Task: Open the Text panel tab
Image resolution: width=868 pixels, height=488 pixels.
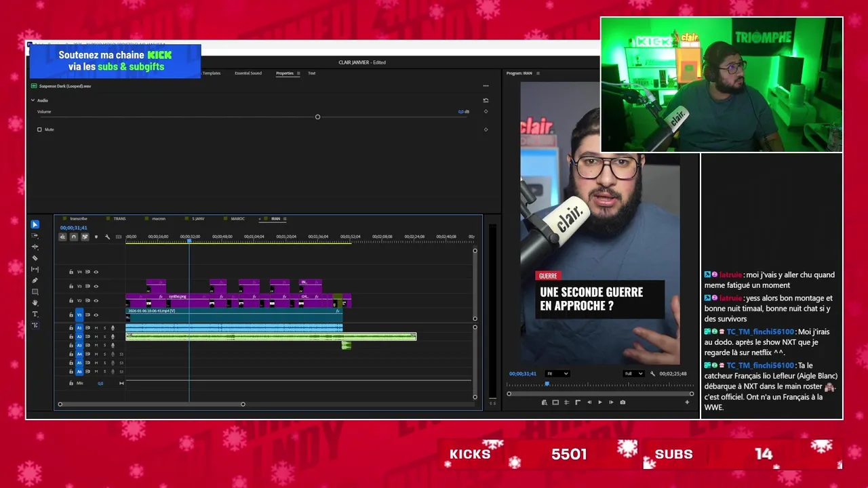Action: click(x=311, y=73)
